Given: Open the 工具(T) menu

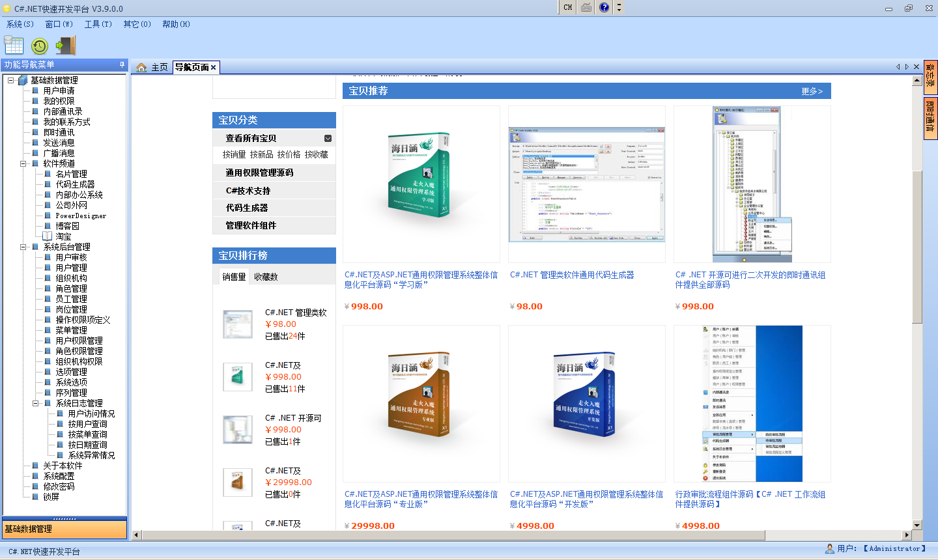Looking at the screenshot, I should click(x=98, y=24).
